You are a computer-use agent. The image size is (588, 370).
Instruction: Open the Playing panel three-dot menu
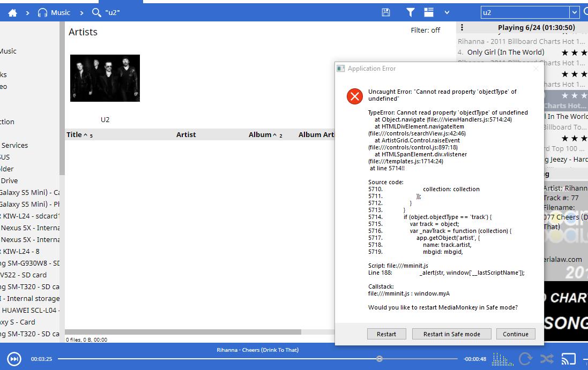pyautogui.click(x=462, y=27)
